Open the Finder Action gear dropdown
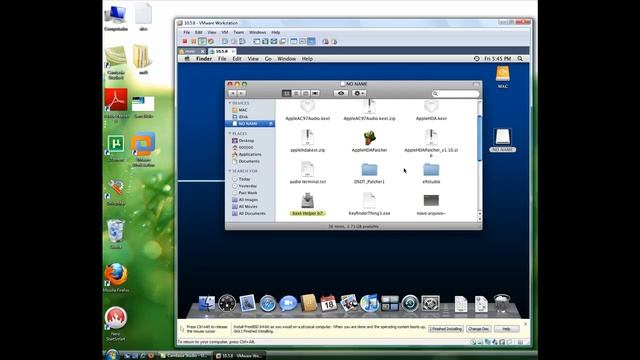This screenshot has height=360, width=640. [359, 93]
